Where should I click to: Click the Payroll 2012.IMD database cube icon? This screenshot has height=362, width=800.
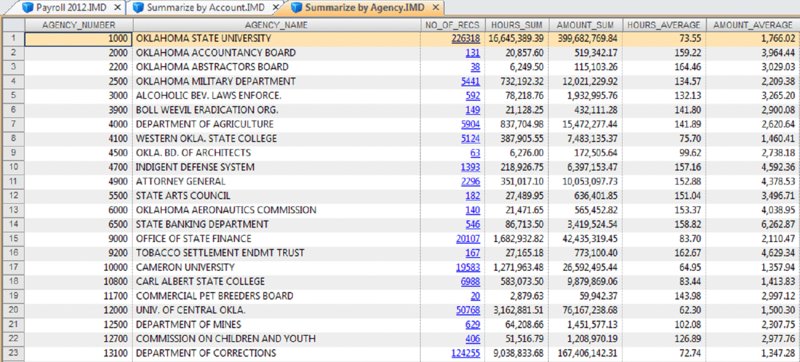[x=28, y=8]
